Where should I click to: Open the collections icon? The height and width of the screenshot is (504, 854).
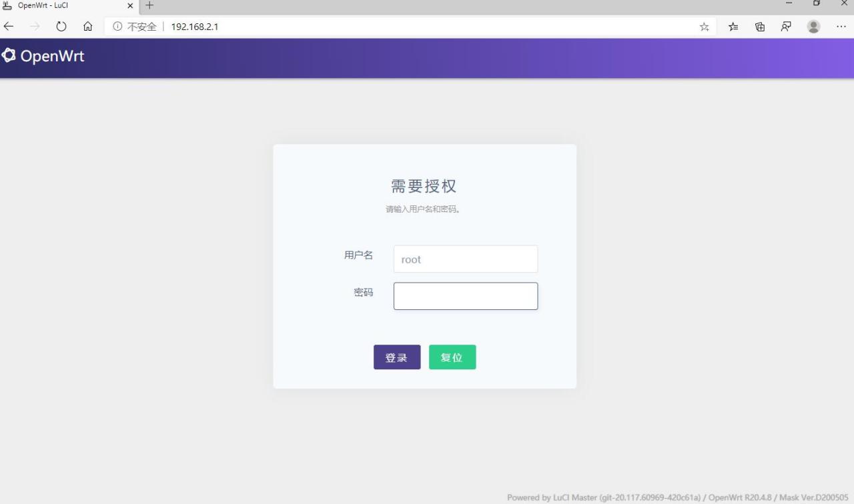pyautogui.click(x=759, y=27)
